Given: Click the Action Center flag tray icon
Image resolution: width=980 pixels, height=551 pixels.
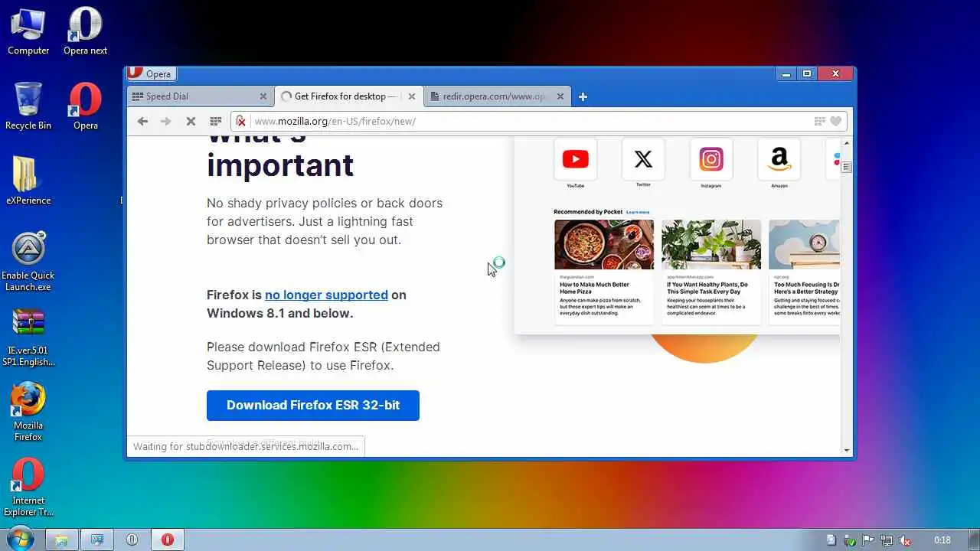Looking at the screenshot, I should click(x=868, y=540).
